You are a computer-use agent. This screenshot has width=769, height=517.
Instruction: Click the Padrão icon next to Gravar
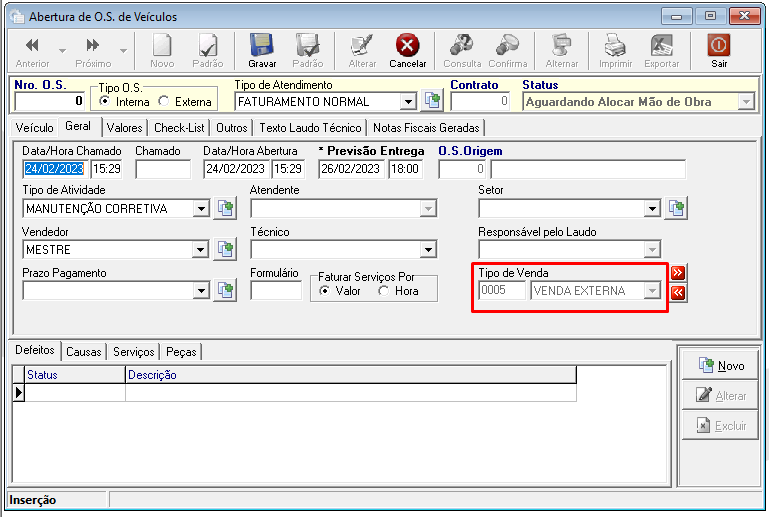(308, 51)
